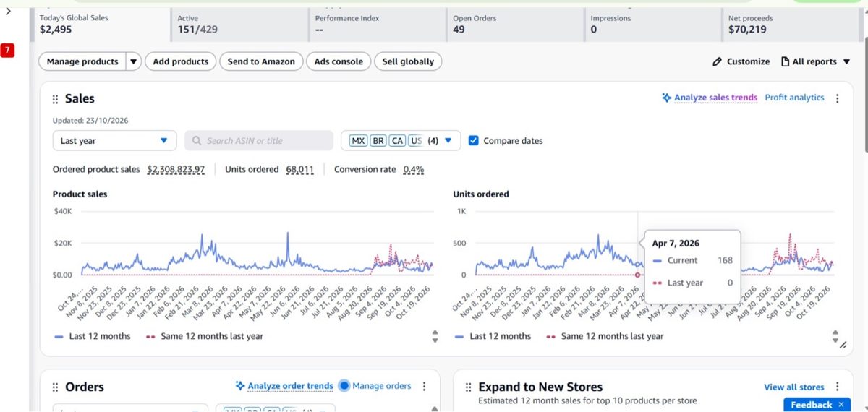Click inside the Search ASIN or title field
Image resolution: width=868 pixels, height=412 pixels.
[259, 141]
